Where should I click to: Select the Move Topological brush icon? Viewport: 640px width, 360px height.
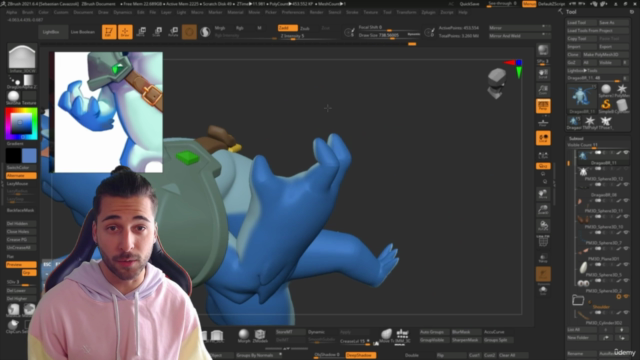point(386,335)
